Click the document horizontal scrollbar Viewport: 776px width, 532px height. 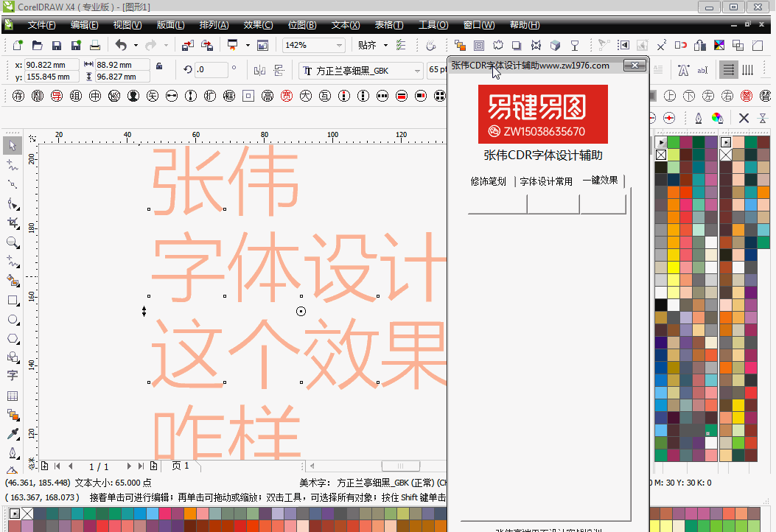pos(400,466)
